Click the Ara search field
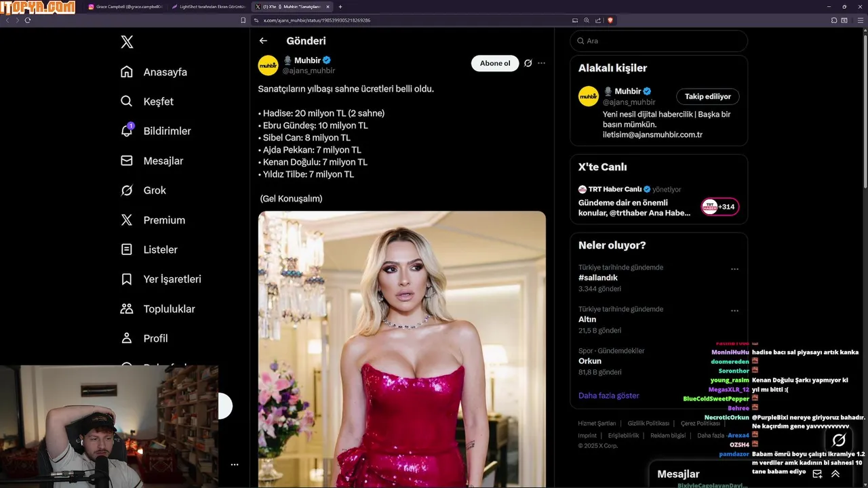Image resolution: width=868 pixels, height=488 pixels. (658, 41)
